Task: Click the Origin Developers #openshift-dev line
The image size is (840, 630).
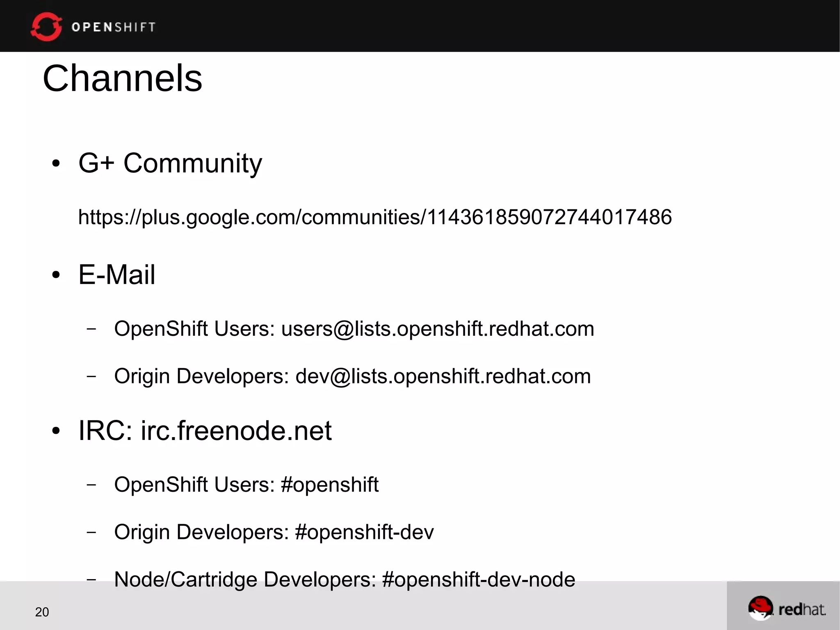Action: point(274,532)
